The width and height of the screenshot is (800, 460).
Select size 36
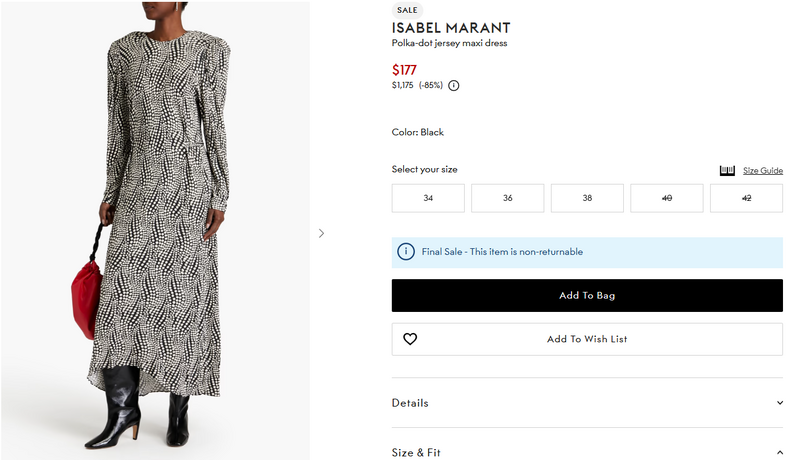[508, 198]
